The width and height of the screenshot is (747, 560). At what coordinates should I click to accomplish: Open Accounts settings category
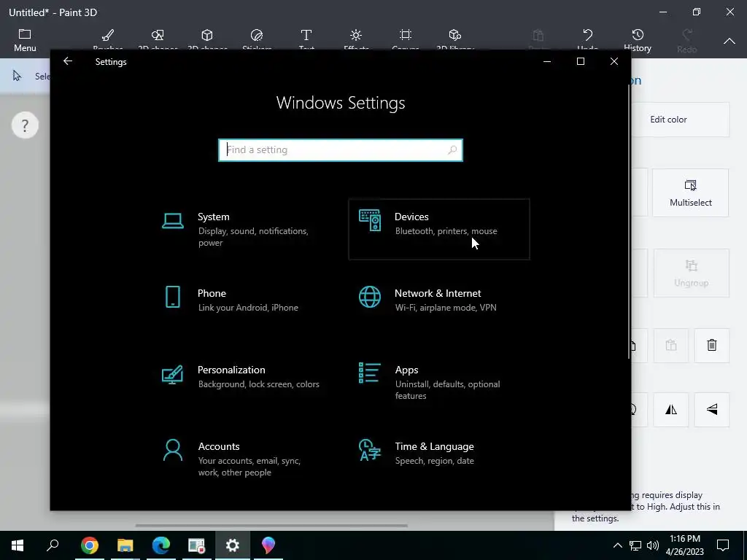point(242,459)
